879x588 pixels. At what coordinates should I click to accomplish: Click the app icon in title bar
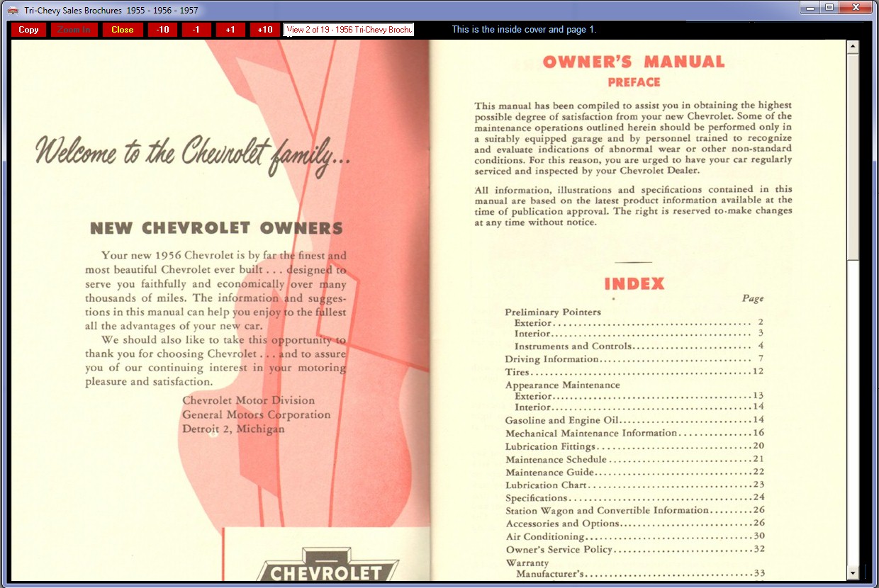pyautogui.click(x=13, y=10)
